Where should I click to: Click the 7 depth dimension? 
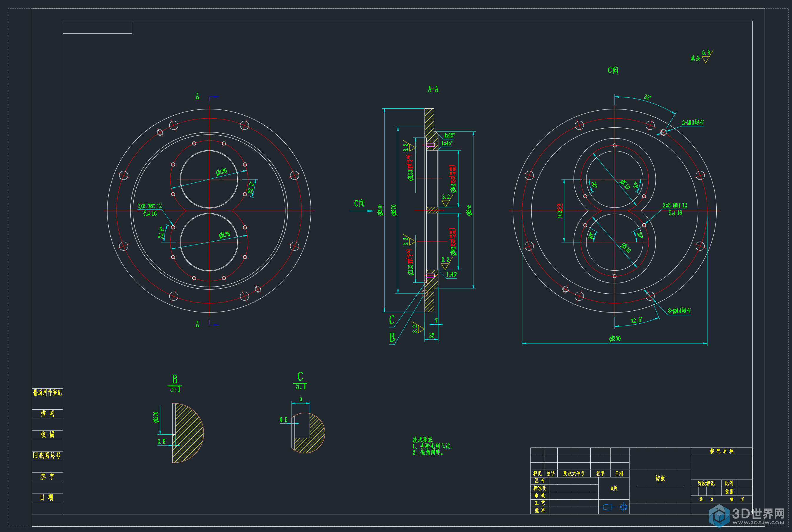coord(436,320)
